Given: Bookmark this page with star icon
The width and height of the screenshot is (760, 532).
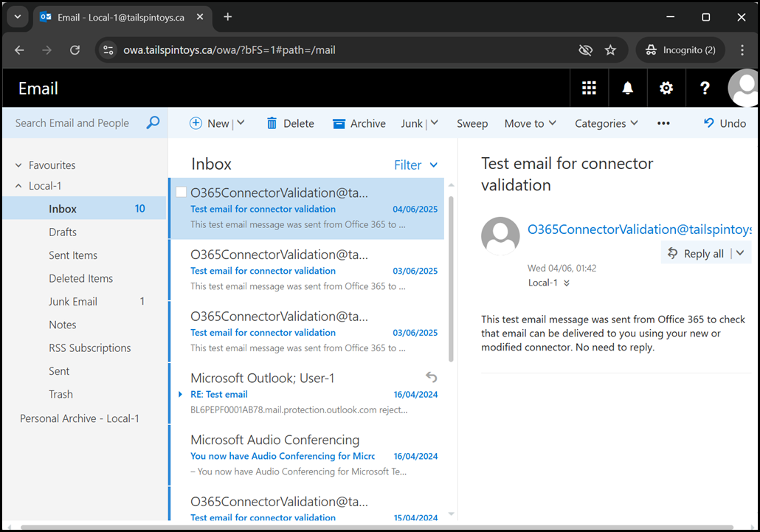Looking at the screenshot, I should [x=610, y=50].
